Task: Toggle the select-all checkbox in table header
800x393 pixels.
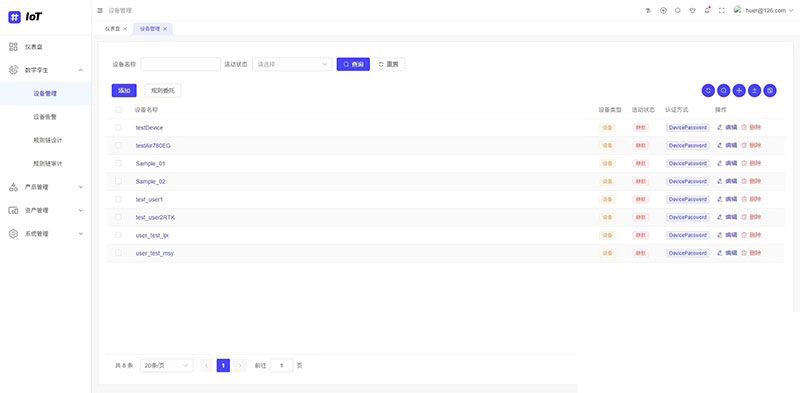Action: coord(118,109)
